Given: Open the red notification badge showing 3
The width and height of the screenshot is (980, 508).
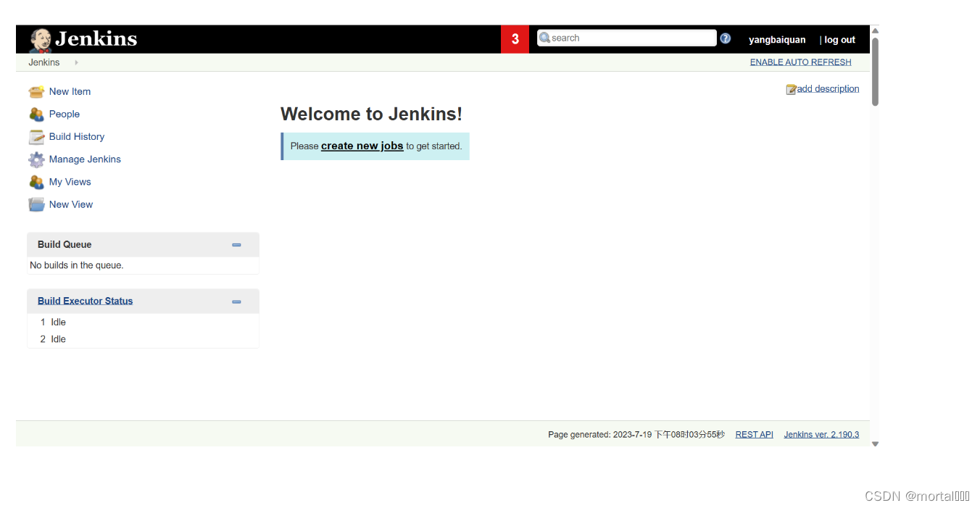Looking at the screenshot, I should click(x=515, y=39).
